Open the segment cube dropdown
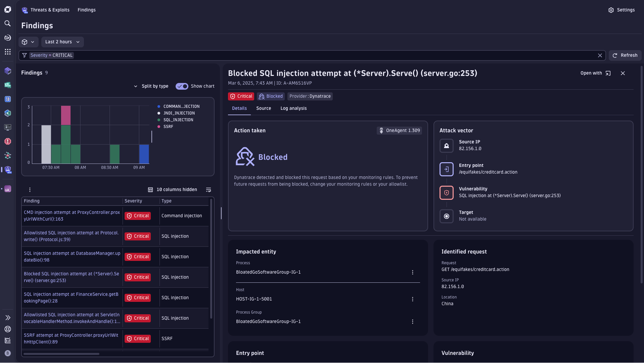 [28, 42]
